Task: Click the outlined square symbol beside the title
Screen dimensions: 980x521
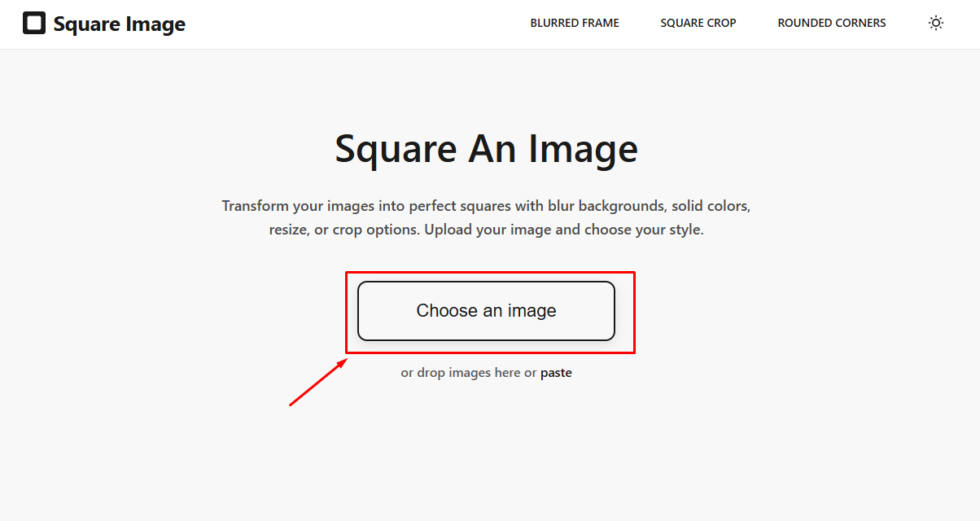Action: click(x=34, y=23)
